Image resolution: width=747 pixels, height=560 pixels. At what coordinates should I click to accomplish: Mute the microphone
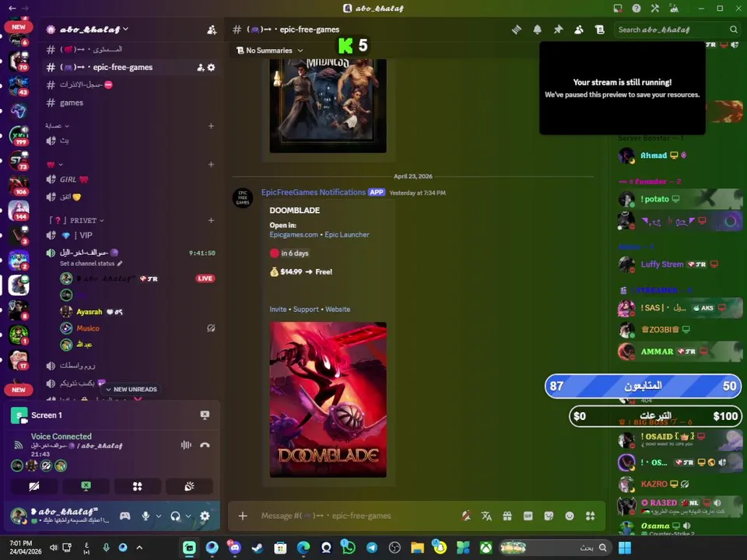click(146, 516)
